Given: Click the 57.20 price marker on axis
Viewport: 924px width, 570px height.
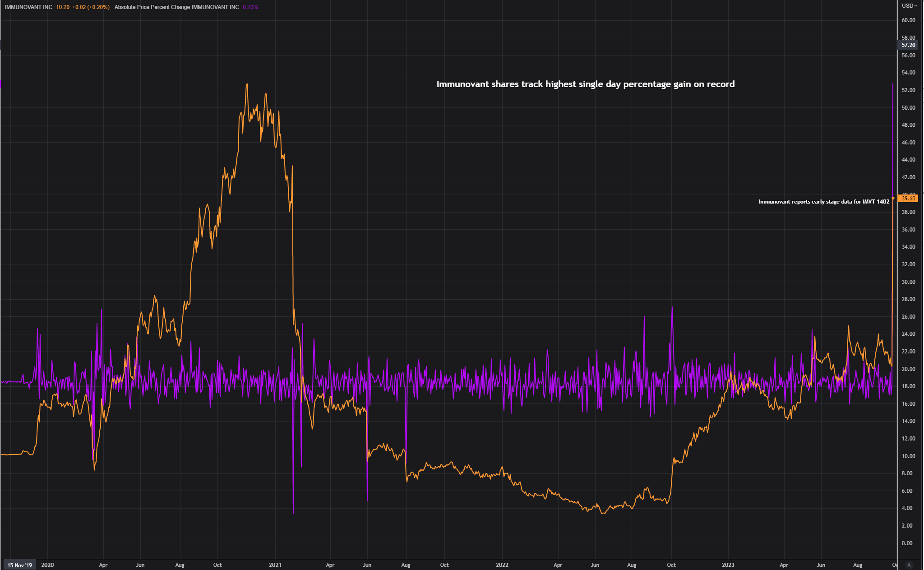Looking at the screenshot, I should (908, 45).
